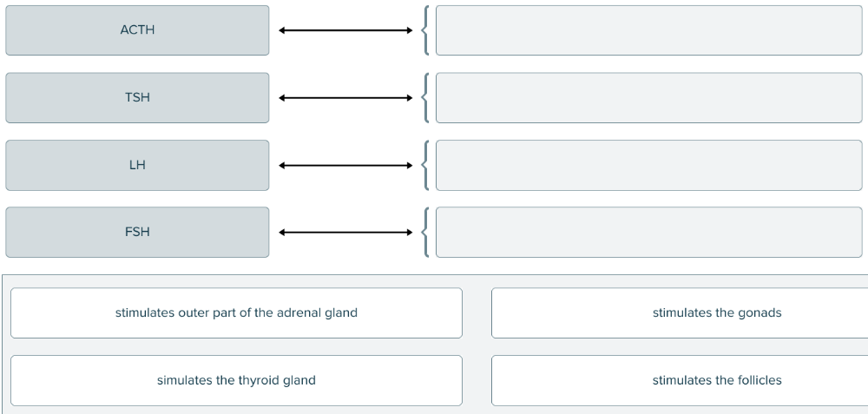Click the empty answer slot for TSH
This screenshot has height=414, width=868.
pos(648,98)
